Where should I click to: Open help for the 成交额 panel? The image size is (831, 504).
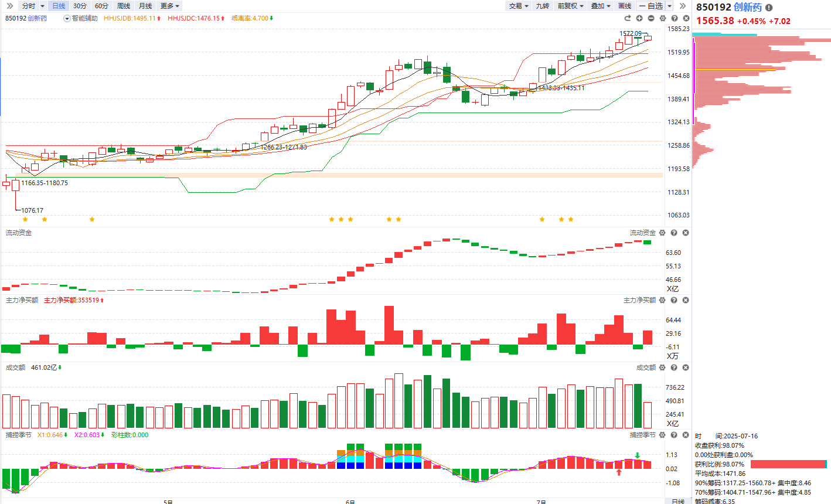click(x=674, y=367)
